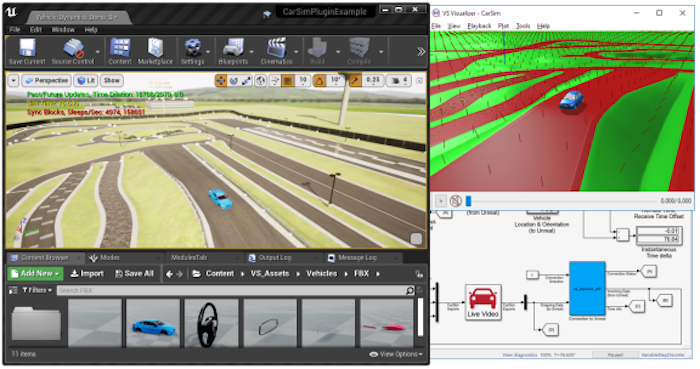Screen dimensions: 700x369
Task: Toggle sources panel icon beside Filters
Action: 13,290
